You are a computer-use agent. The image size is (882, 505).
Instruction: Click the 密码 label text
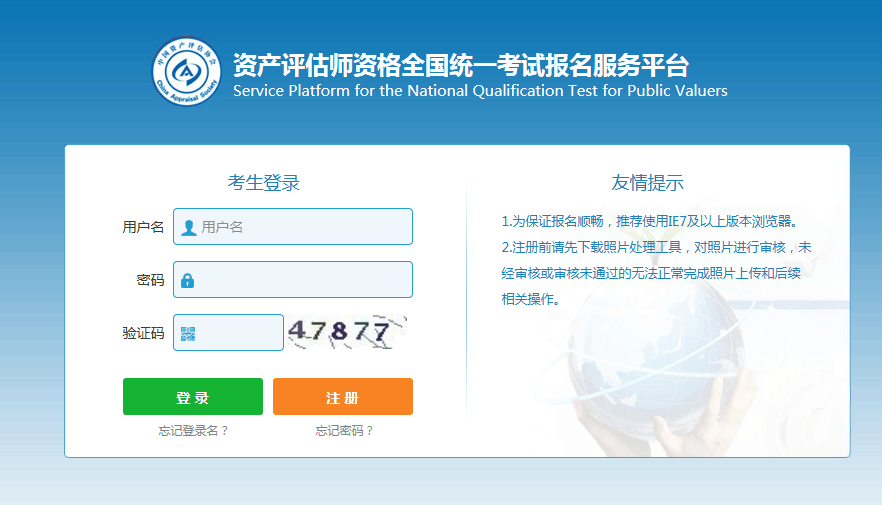150,280
